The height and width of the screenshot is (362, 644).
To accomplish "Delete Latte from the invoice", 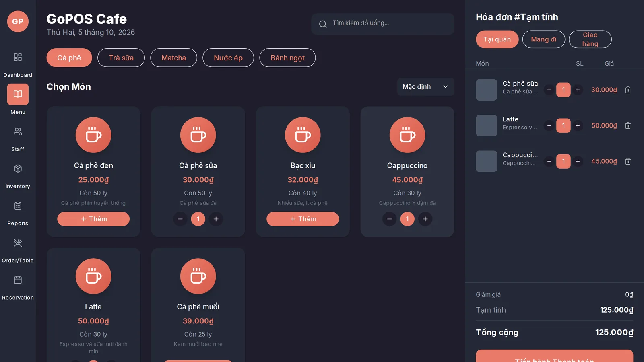I will point(627,125).
